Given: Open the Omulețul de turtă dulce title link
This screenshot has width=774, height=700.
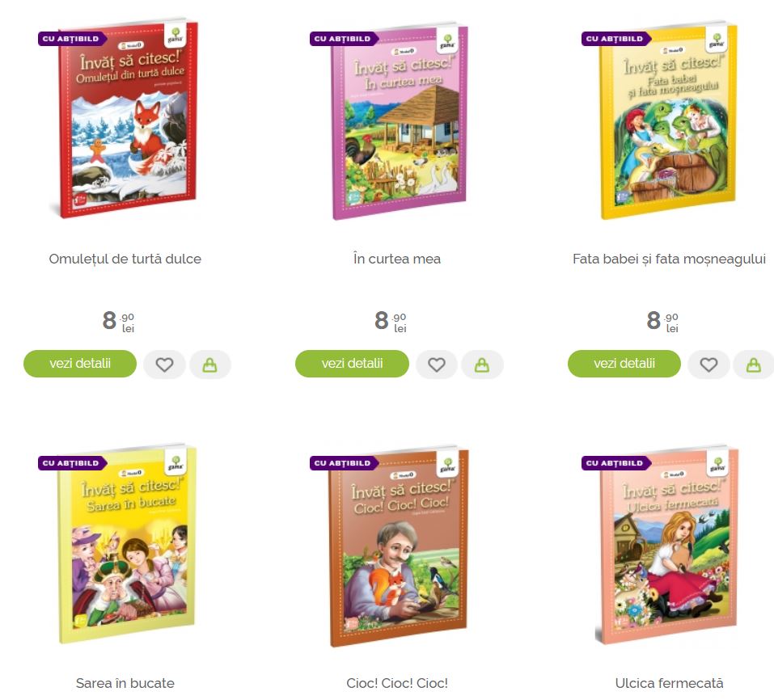Looking at the screenshot, I should (x=125, y=259).
